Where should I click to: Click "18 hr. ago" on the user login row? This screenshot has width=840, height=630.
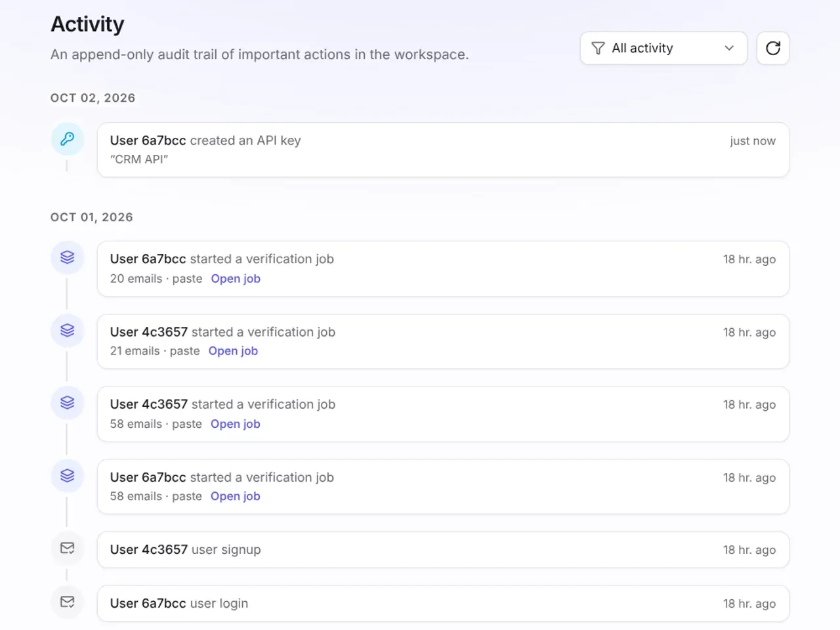749,604
